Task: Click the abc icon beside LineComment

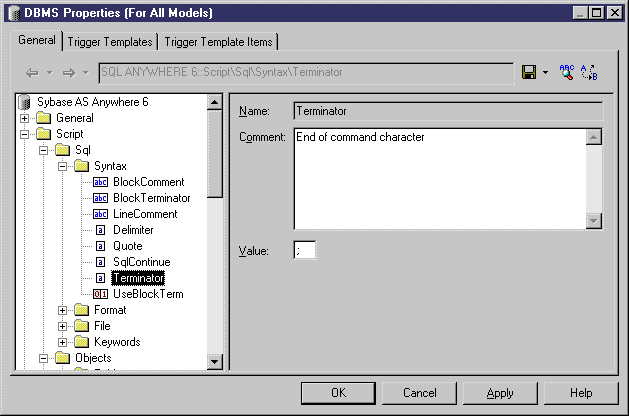Action: (100, 214)
